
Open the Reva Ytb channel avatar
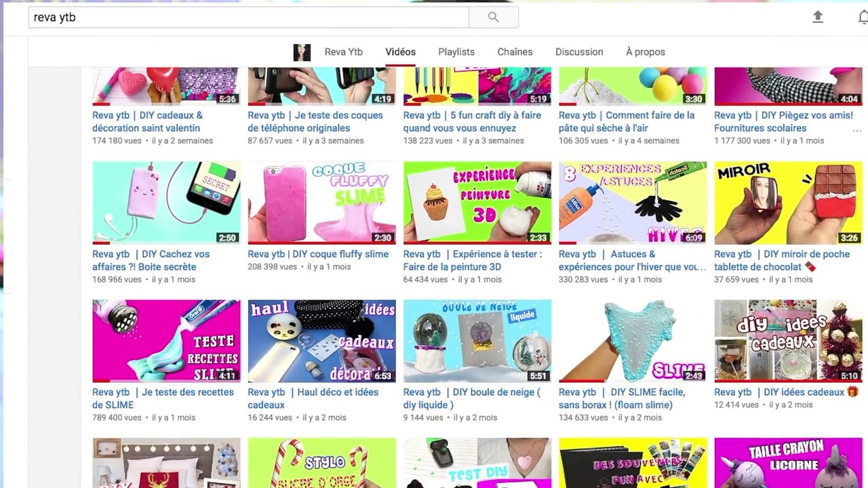(x=302, y=52)
